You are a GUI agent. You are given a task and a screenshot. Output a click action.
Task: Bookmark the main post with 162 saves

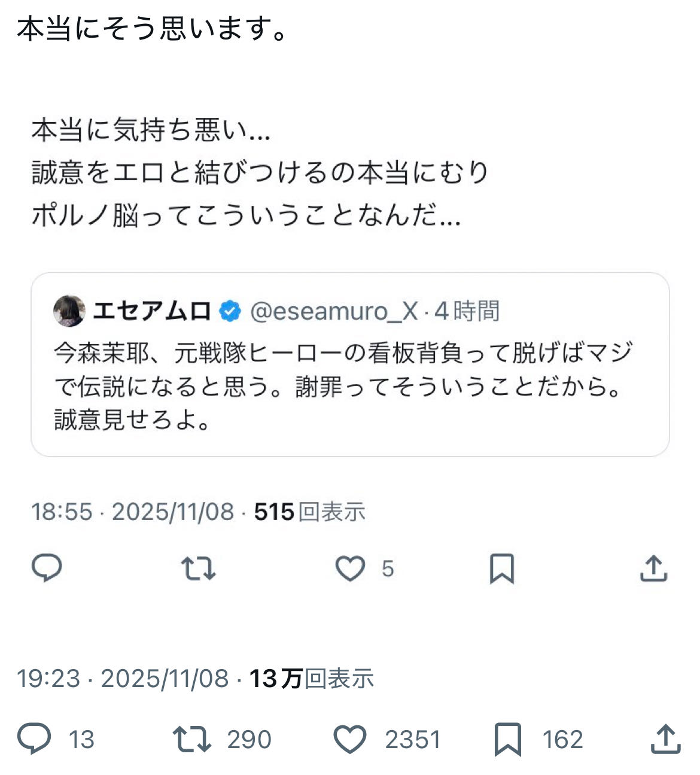point(507,739)
